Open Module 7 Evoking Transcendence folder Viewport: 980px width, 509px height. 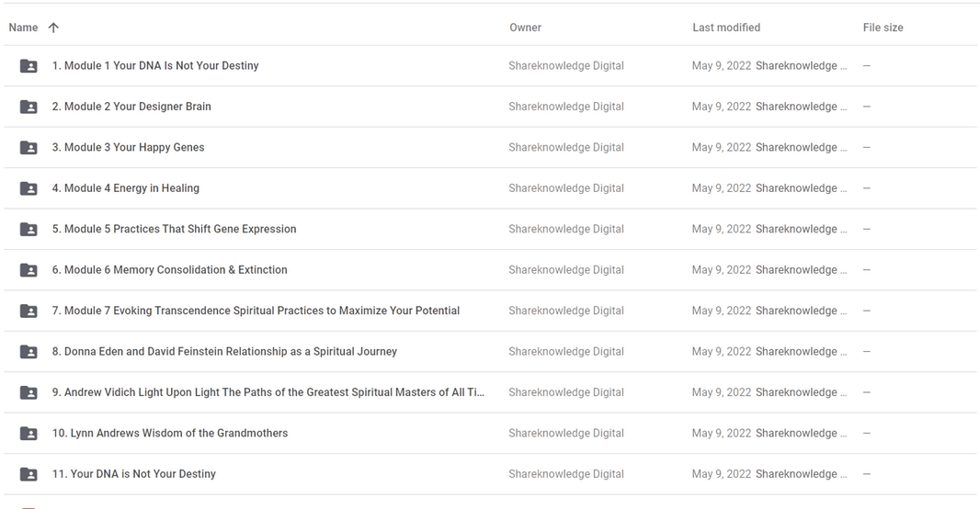pyautogui.click(x=256, y=311)
